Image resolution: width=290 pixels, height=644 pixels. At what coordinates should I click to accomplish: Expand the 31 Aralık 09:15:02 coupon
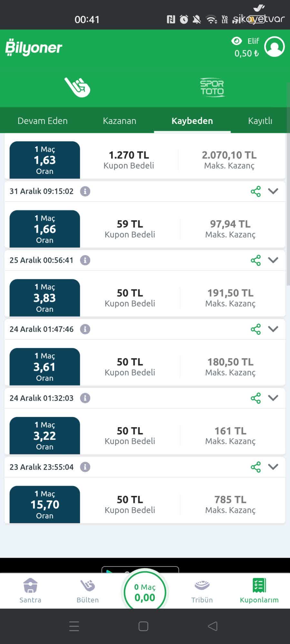[273, 191]
